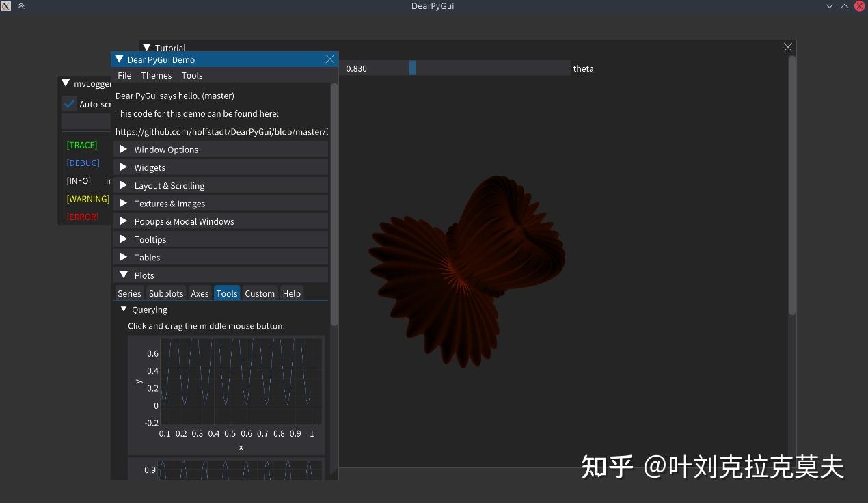The height and width of the screenshot is (503, 868).
Task: Collapse the Plots section
Action: pyautogui.click(x=221, y=275)
